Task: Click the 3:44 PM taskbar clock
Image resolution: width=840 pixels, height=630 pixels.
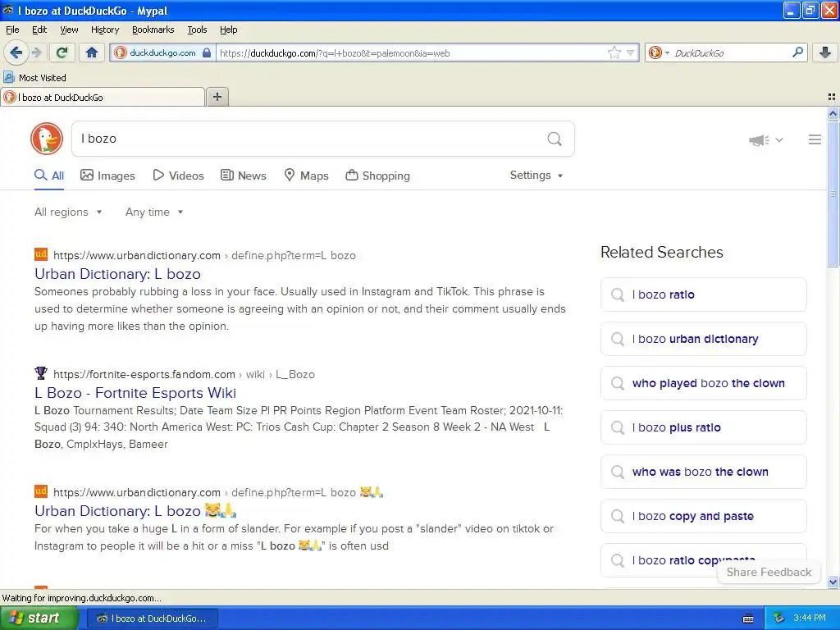Action: (810, 619)
